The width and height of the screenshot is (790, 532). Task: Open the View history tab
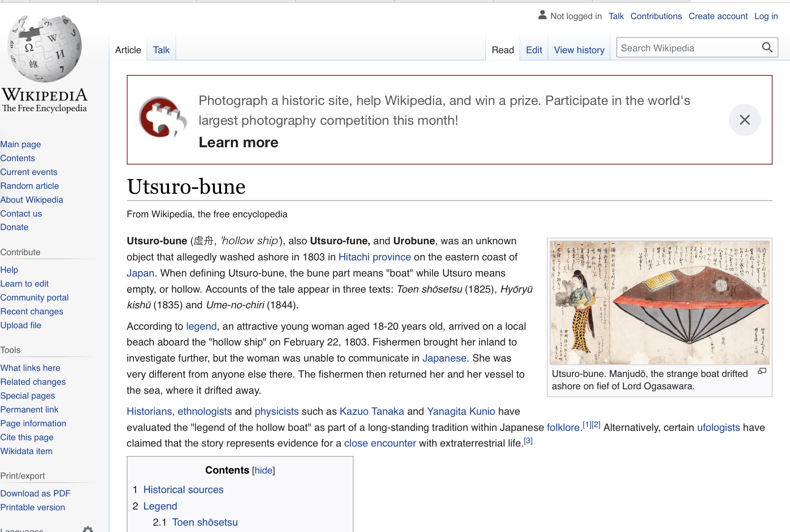pos(579,50)
